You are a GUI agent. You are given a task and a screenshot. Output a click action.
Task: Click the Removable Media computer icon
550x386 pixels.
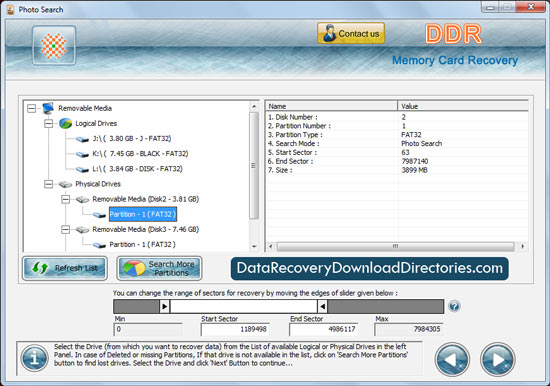[x=48, y=108]
